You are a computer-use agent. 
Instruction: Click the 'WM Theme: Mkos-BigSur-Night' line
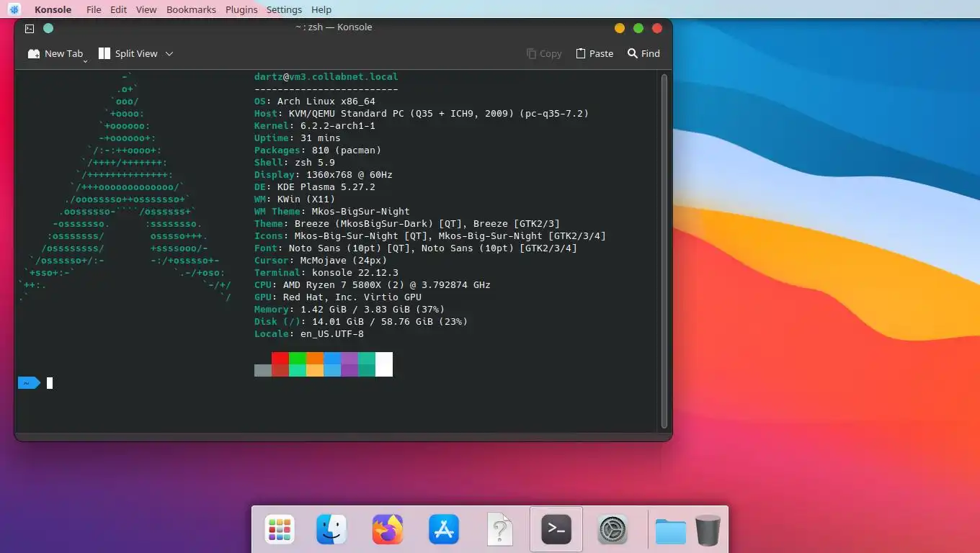point(332,212)
